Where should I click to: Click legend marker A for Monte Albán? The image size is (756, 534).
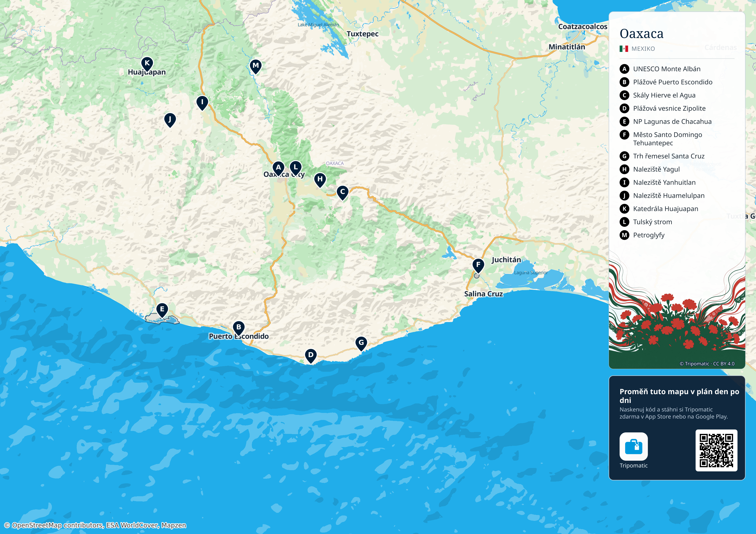point(624,69)
